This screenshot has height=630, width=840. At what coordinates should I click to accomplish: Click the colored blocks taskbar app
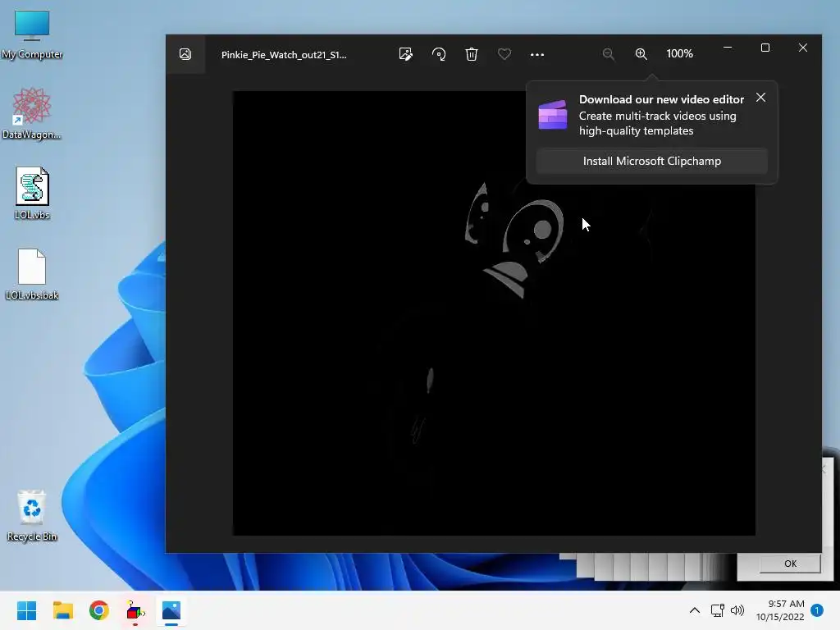pyautogui.click(x=135, y=610)
